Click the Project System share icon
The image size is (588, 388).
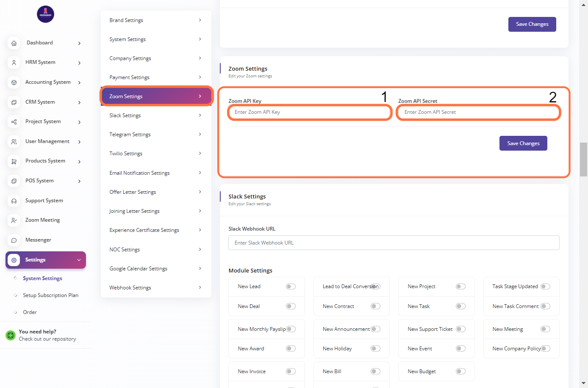click(14, 122)
